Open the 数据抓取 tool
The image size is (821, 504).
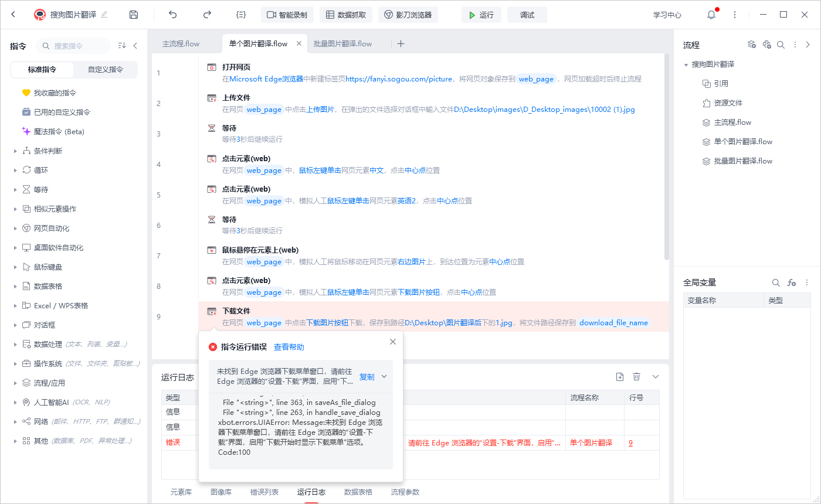coord(346,15)
